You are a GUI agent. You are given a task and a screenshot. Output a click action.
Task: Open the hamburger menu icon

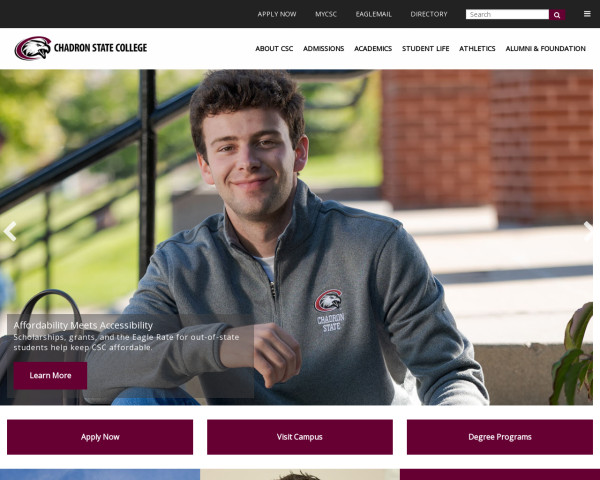(587, 14)
